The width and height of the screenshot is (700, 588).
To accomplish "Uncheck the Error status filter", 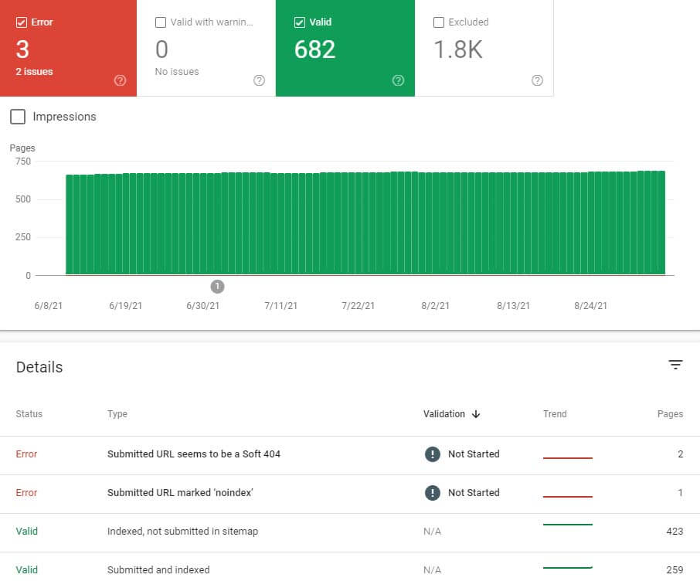I will [x=20, y=22].
